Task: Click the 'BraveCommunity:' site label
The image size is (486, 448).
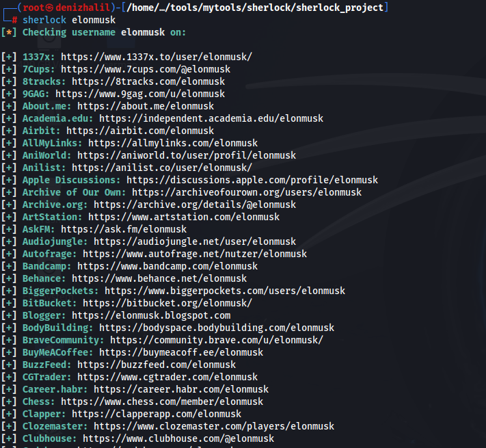Action: click(64, 340)
